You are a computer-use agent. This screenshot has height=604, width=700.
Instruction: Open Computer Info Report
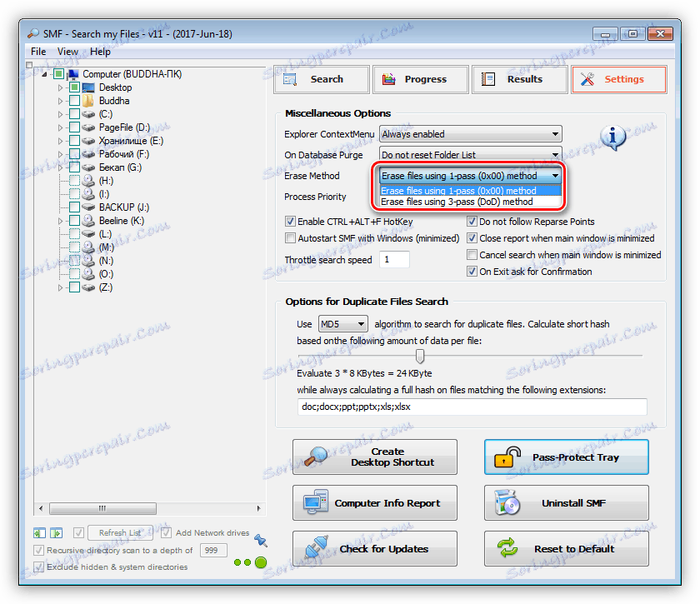tap(375, 502)
